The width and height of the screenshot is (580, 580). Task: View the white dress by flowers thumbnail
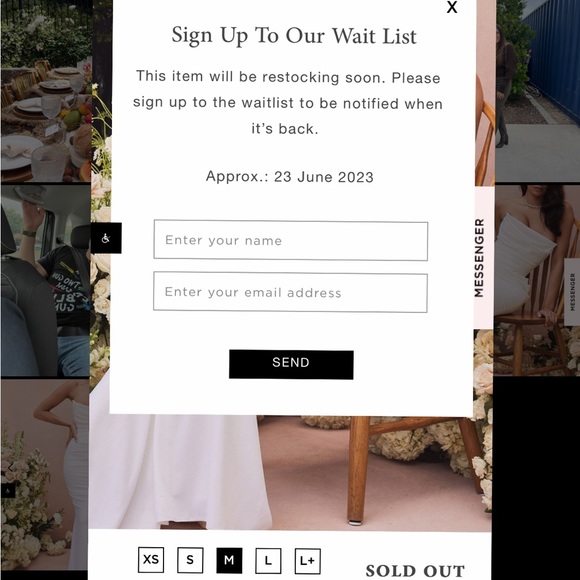pos(44,475)
